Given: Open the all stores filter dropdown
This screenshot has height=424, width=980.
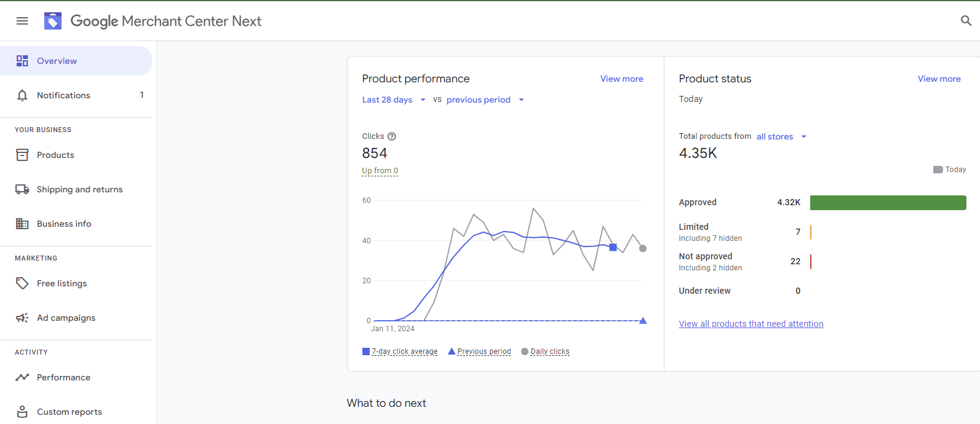Looking at the screenshot, I should [781, 136].
